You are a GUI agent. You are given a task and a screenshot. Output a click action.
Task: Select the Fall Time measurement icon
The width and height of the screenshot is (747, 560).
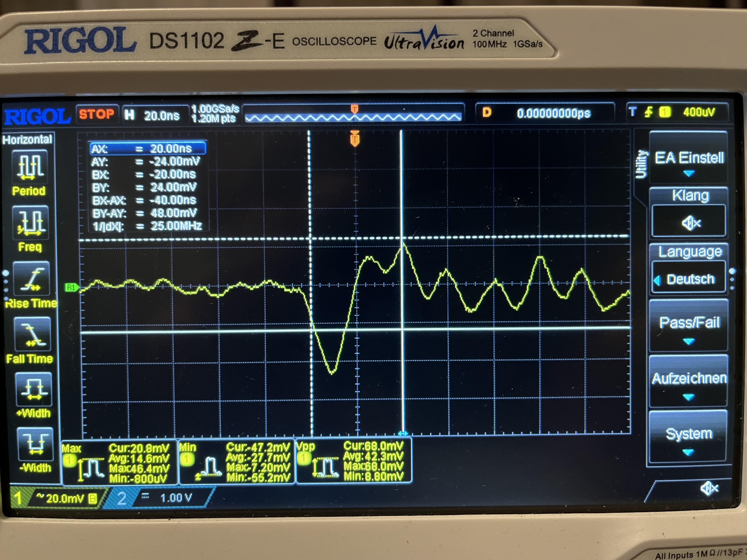coord(32,334)
